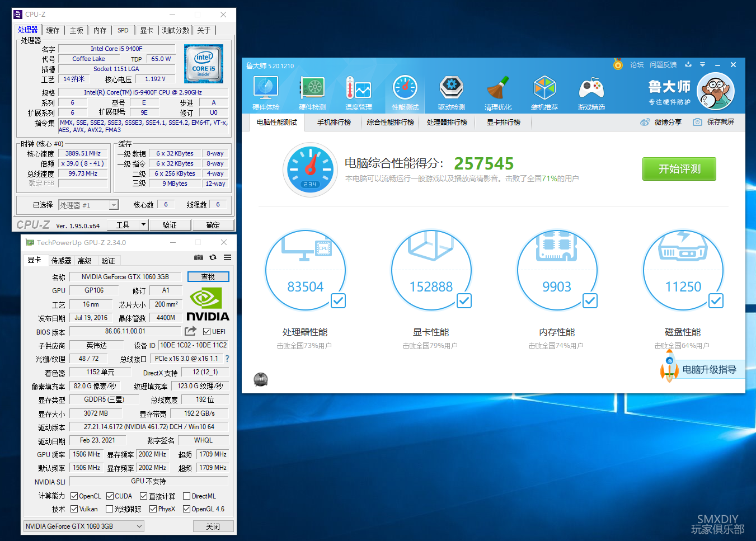Click the graphics performance 152888 circle
This screenshot has width=756, height=541.
pyautogui.click(x=431, y=270)
